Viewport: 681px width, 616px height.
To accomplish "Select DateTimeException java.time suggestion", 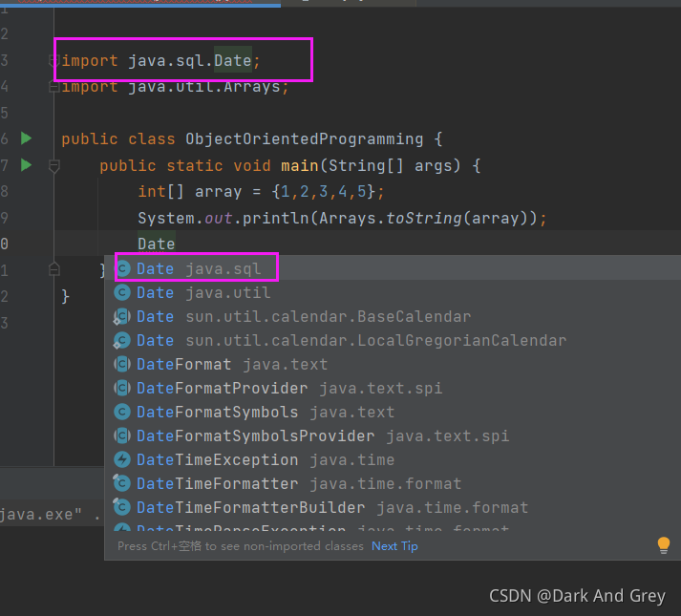I will [x=393, y=459].
